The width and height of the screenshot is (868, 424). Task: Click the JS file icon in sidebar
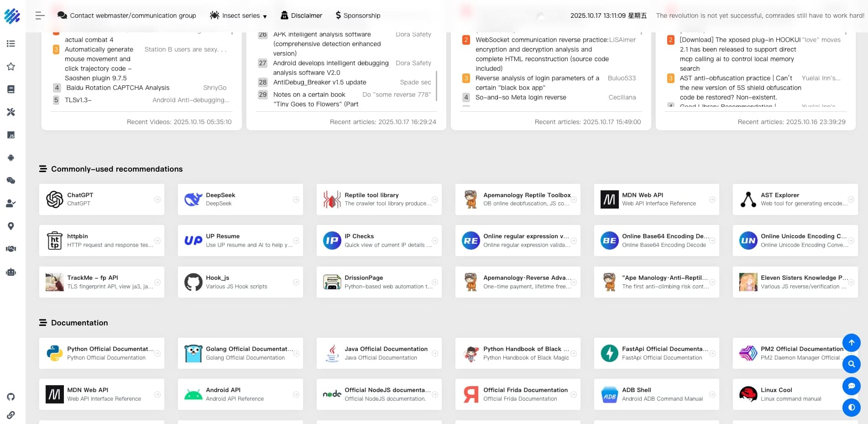tap(11, 135)
